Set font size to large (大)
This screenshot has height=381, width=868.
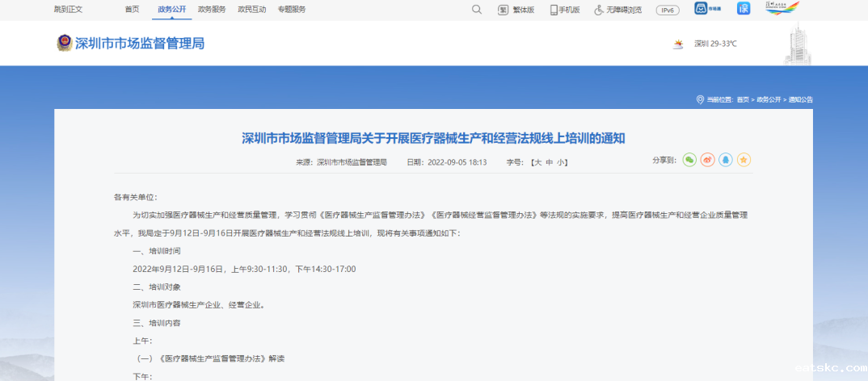tap(537, 162)
